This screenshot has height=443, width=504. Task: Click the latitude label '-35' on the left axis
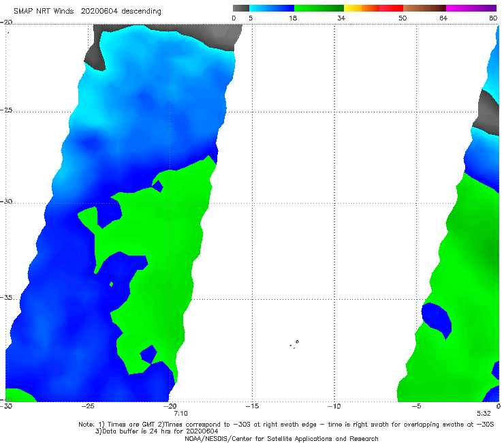[7, 298]
